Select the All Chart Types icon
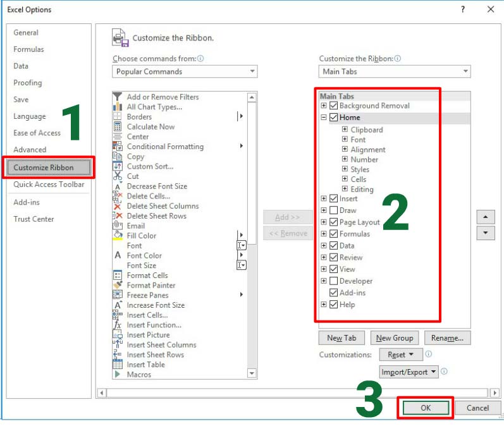This screenshot has width=504, height=431. pyautogui.click(x=118, y=107)
